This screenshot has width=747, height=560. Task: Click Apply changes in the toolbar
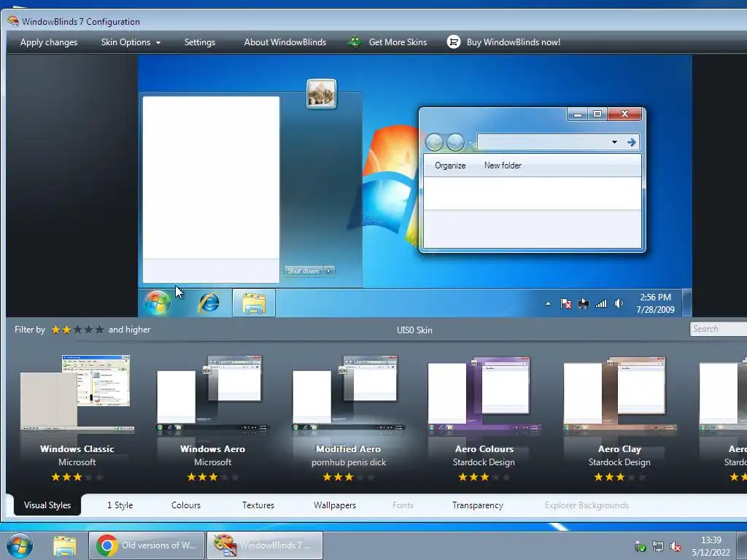tap(49, 42)
